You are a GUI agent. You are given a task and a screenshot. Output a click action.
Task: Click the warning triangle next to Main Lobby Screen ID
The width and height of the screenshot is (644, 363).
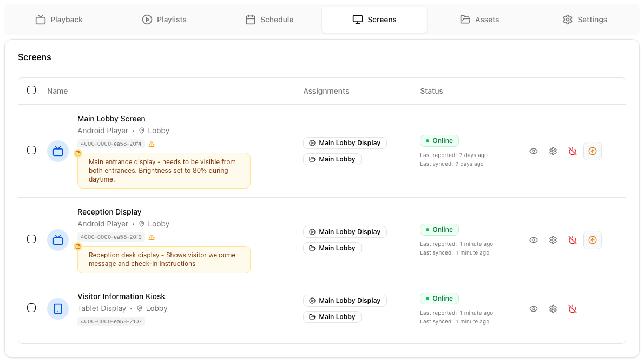click(x=152, y=144)
